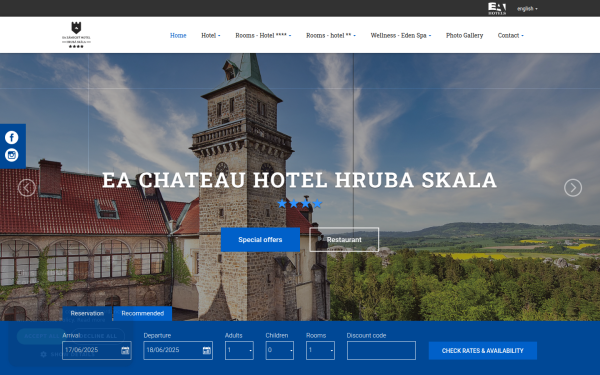Open the Arrival date calendar icon
This screenshot has height=375, width=600.
[x=125, y=351]
